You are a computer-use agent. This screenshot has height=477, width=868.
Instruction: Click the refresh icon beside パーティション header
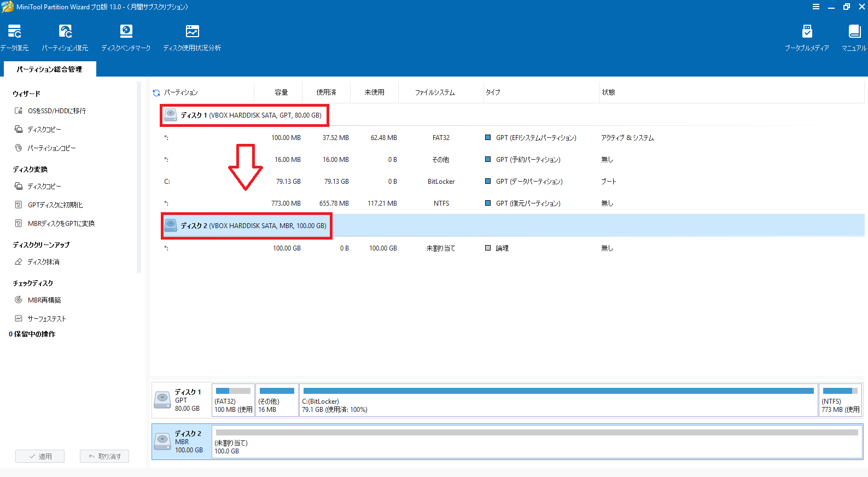pos(156,93)
